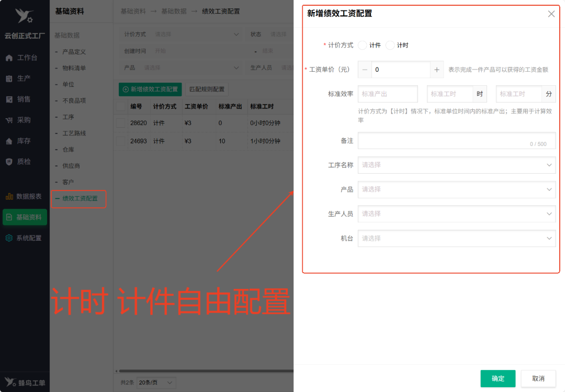Image resolution: width=565 pixels, height=392 pixels.
Task: Open 单位 menu item
Action: [68, 84]
